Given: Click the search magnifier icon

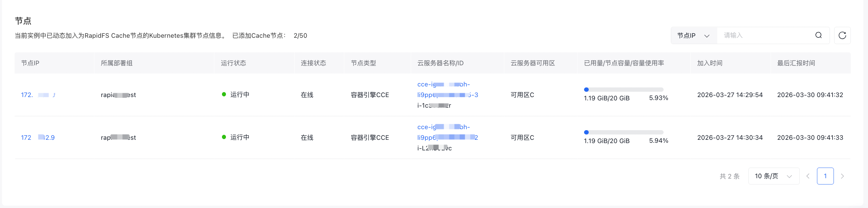Looking at the screenshot, I should tap(818, 35).
